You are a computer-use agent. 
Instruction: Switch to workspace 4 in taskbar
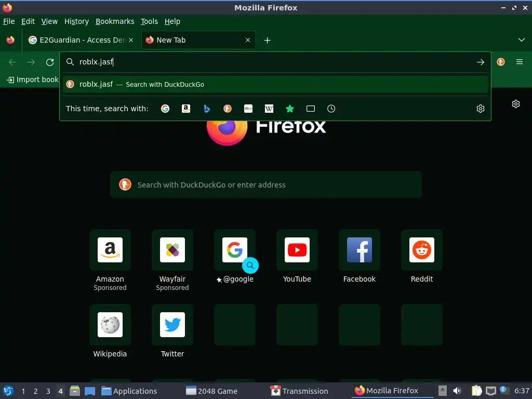point(60,391)
